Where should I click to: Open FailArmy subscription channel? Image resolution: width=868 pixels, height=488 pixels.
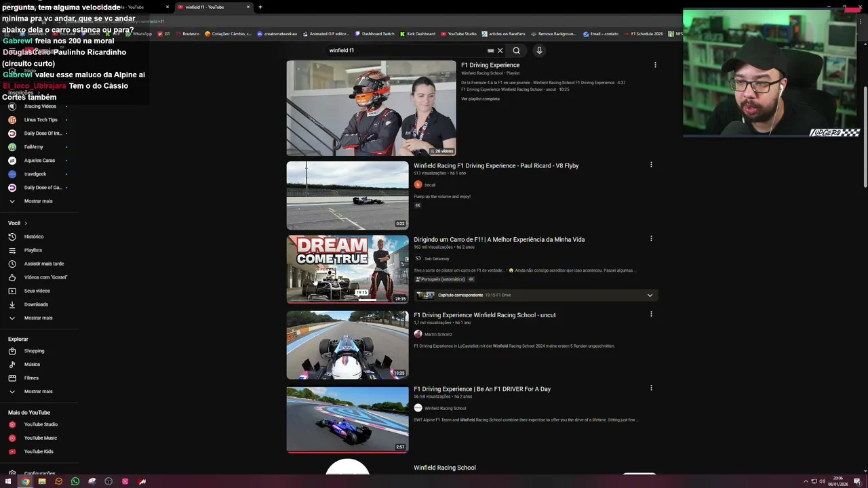coord(34,147)
